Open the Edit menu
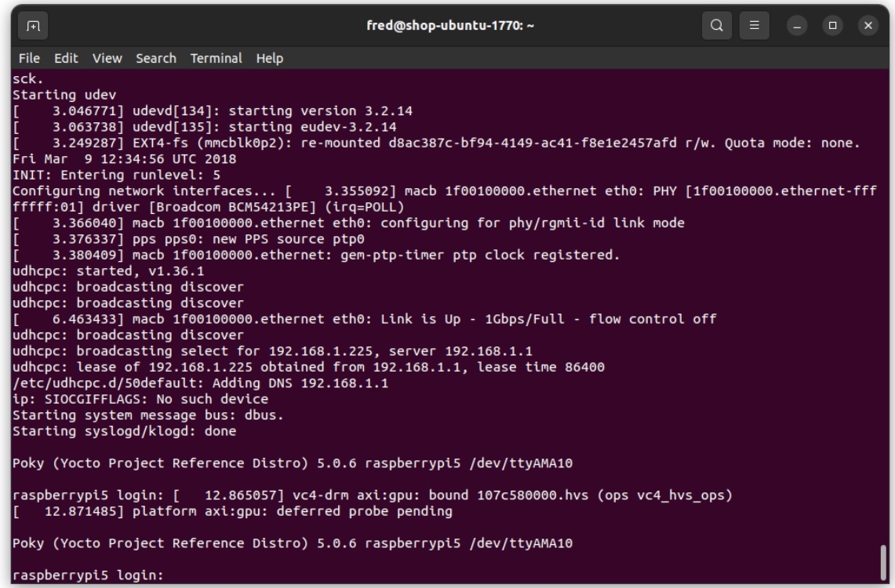 pyautogui.click(x=67, y=58)
